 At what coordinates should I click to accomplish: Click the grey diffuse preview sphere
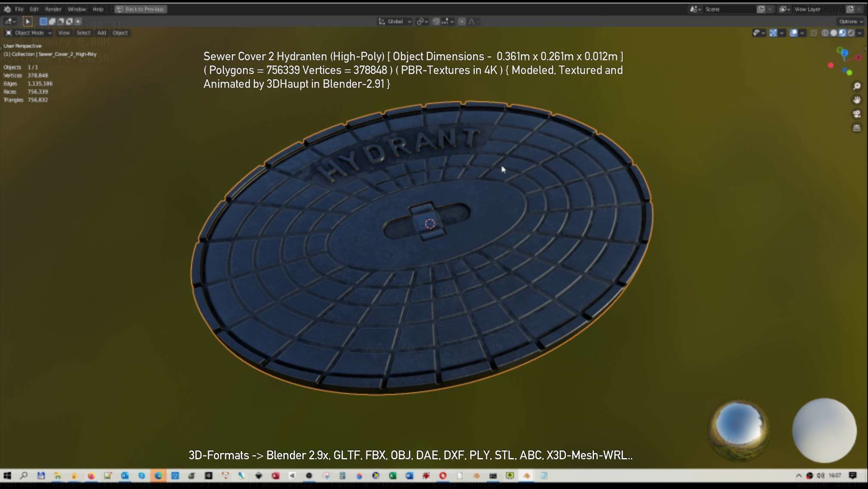point(824,430)
